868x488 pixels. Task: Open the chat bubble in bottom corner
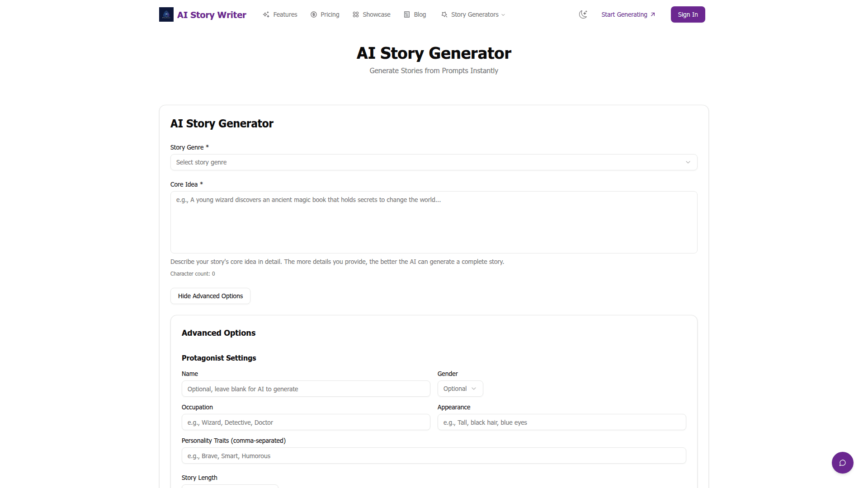pyautogui.click(x=842, y=462)
